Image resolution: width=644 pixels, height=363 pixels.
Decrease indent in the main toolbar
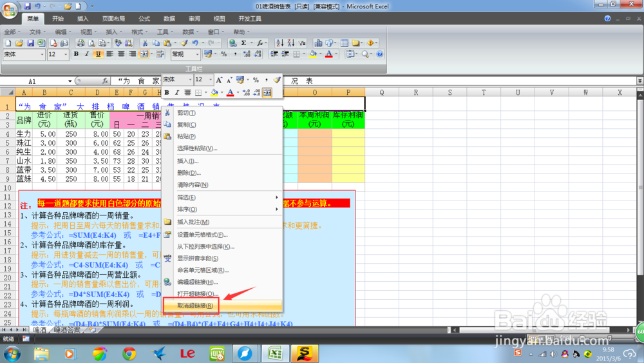(x=274, y=54)
